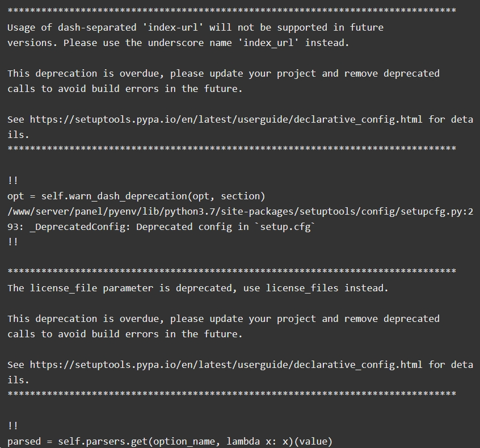The height and width of the screenshot is (448, 480).
Task: Click the 'section)' argument in the warn_dash_deprecation call
Action: (243, 196)
